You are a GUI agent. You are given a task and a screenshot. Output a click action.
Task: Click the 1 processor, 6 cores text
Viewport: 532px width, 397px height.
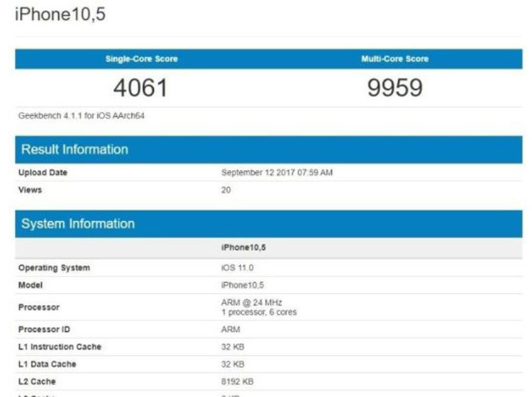point(259,312)
